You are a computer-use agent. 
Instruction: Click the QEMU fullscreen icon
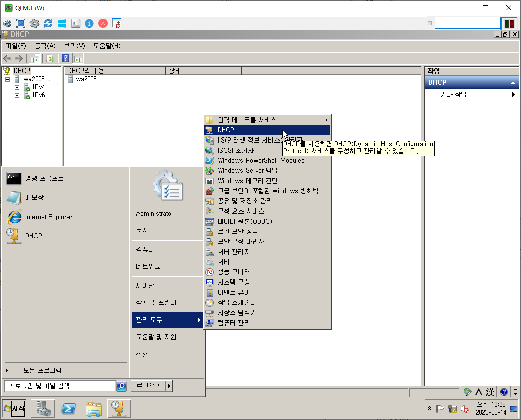point(21,23)
